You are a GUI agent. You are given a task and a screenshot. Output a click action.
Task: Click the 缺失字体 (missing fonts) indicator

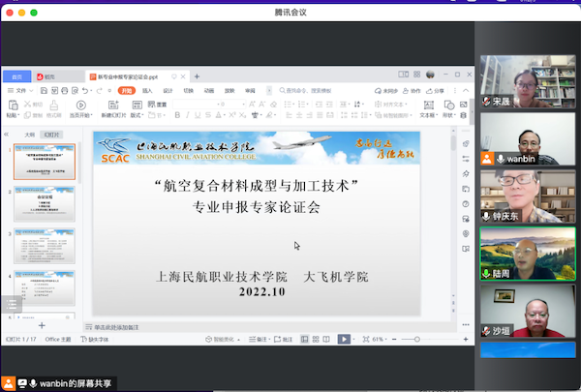[95, 339]
